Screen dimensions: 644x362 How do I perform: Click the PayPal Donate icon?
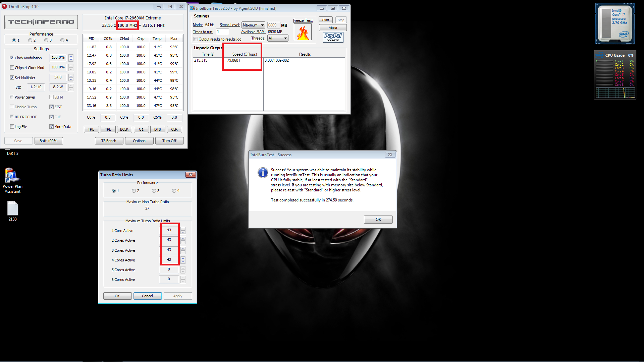point(333,37)
